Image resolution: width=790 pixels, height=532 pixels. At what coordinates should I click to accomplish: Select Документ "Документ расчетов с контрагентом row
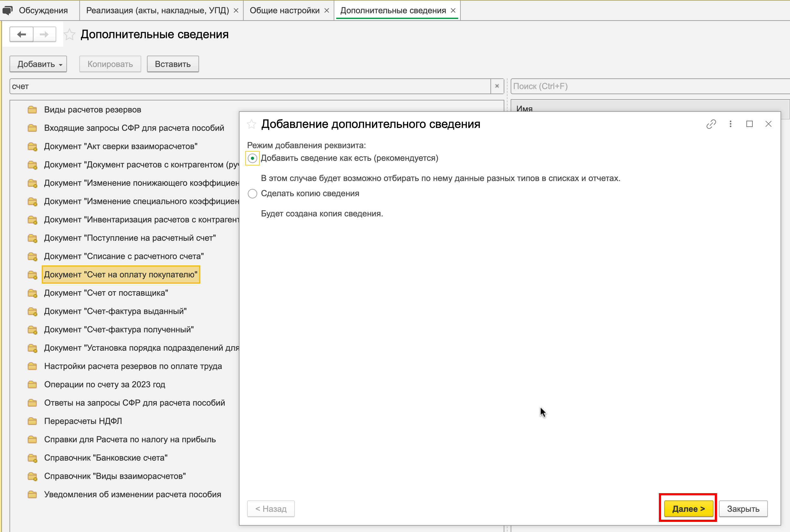coord(142,165)
